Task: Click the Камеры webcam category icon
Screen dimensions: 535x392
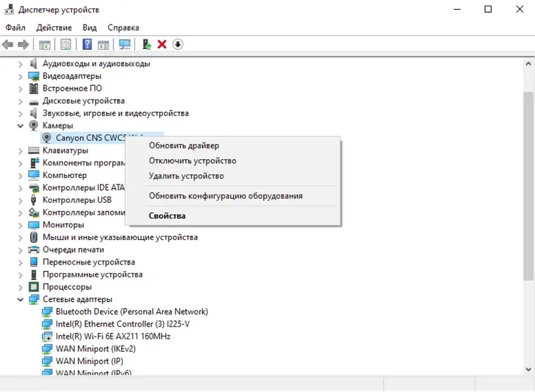Action: point(34,125)
